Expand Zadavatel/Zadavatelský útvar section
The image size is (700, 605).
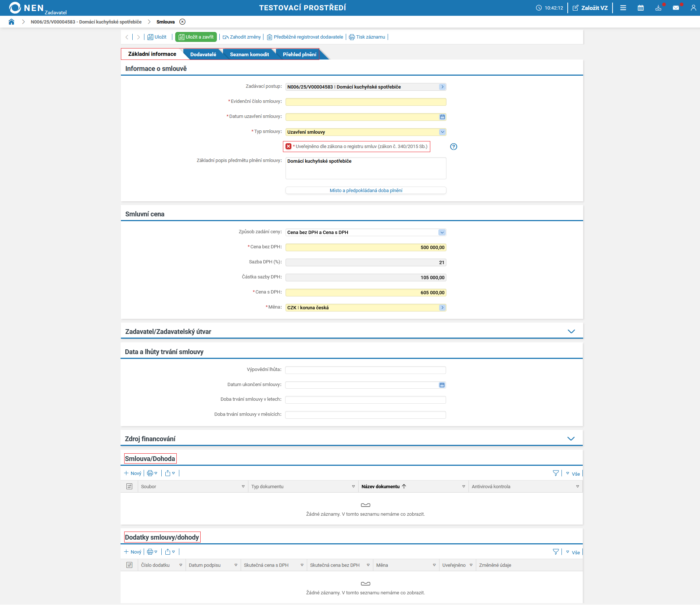[571, 331]
